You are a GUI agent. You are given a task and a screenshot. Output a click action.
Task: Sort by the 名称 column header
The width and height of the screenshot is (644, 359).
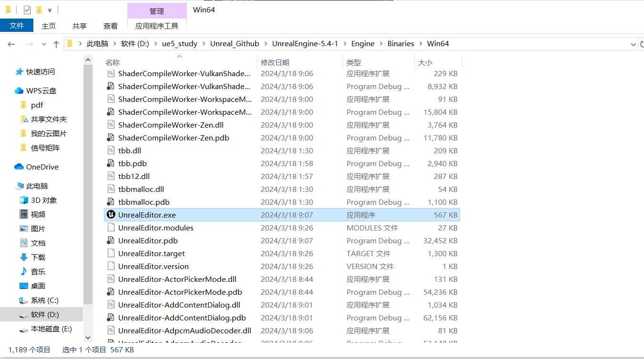pos(112,62)
